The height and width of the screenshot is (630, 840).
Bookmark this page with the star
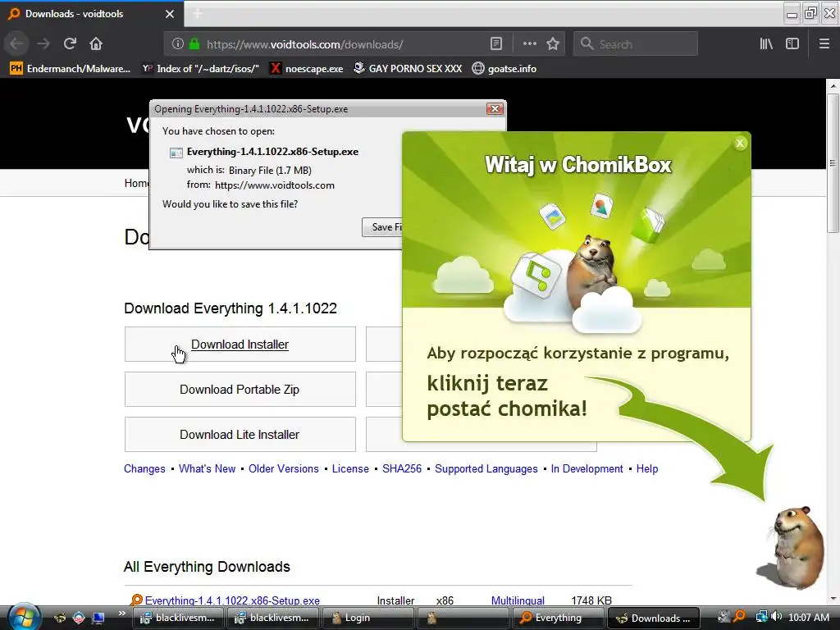click(553, 44)
